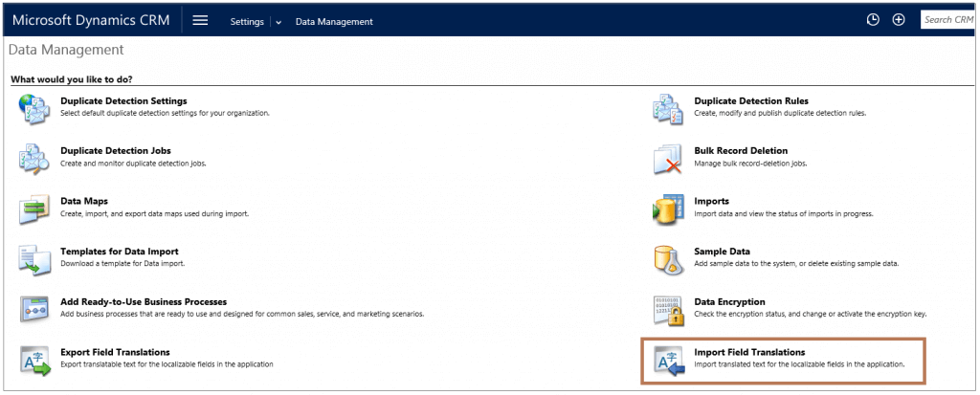Click 'Import data and view the status' description

pyautogui.click(x=784, y=213)
